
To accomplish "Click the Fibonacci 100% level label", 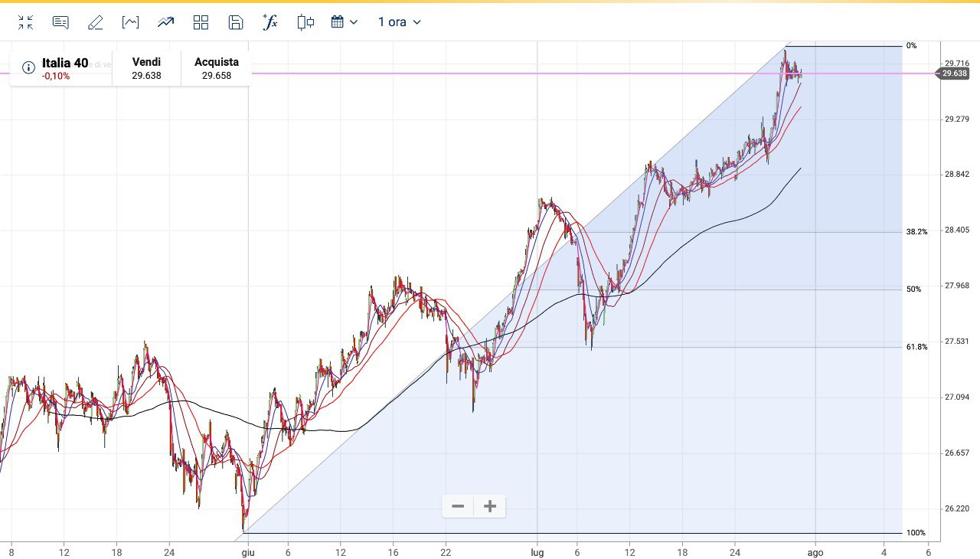I will pos(916,533).
